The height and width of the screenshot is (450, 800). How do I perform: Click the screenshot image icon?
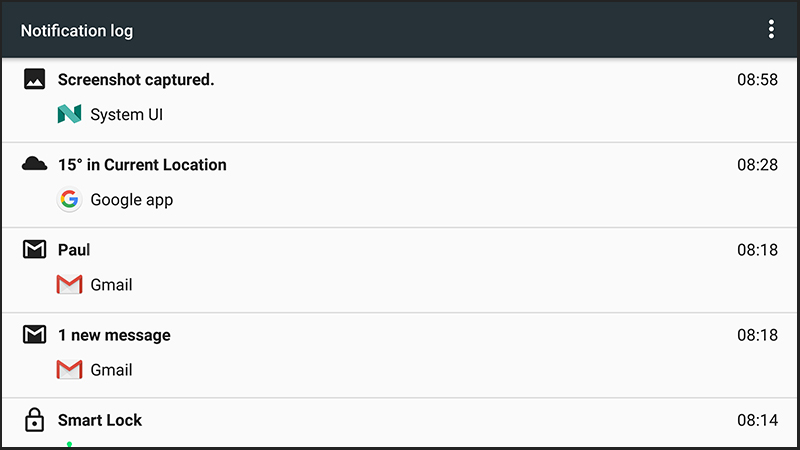pyautogui.click(x=34, y=80)
